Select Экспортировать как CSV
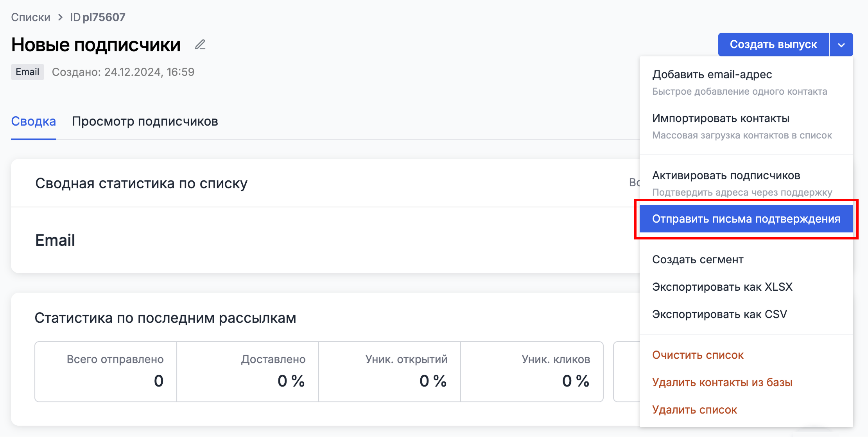The width and height of the screenshot is (868, 439). pyautogui.click(x=719, y=314)
